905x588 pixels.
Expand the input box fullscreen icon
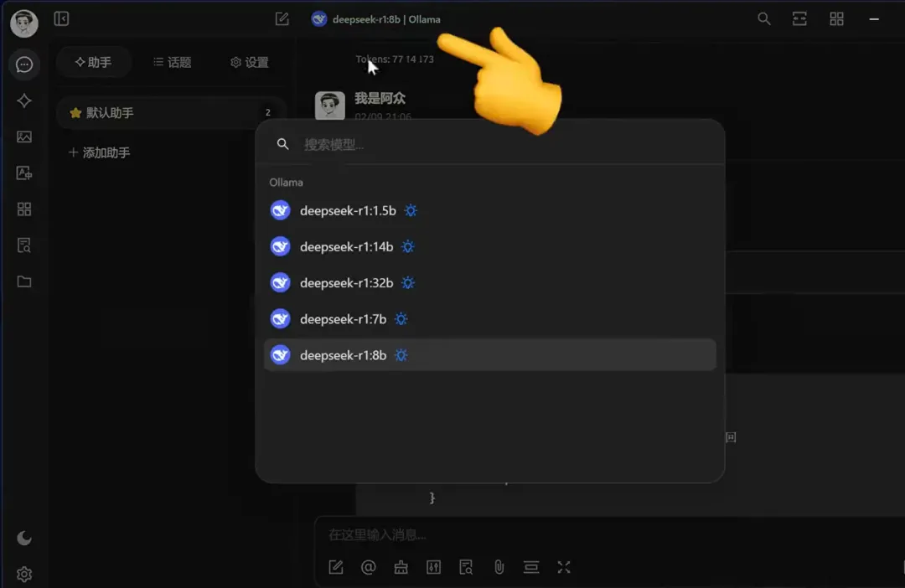point(564,567)
